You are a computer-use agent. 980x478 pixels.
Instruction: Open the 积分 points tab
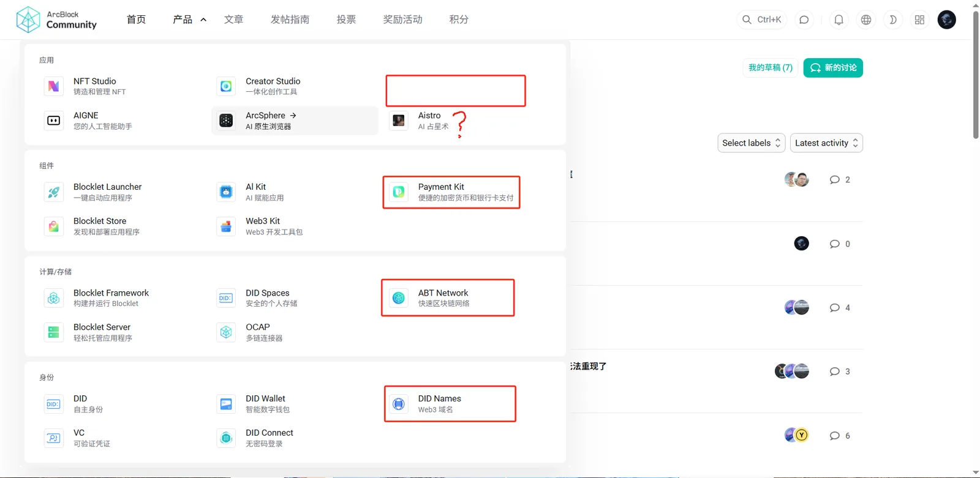(459, 20)
